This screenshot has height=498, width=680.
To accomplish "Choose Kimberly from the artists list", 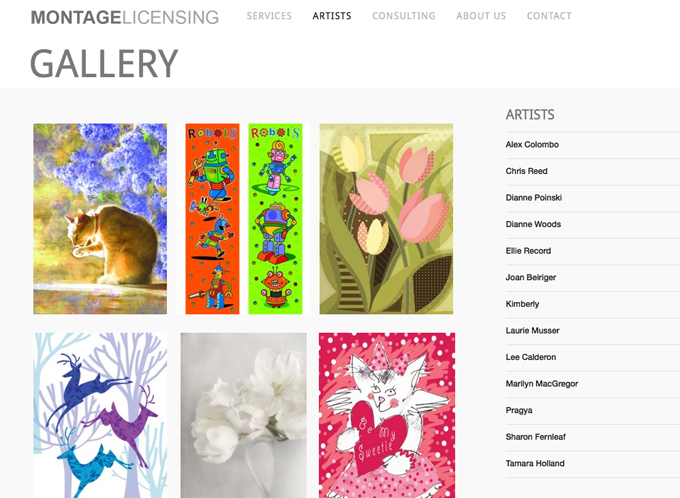I will tap(523, 304).
